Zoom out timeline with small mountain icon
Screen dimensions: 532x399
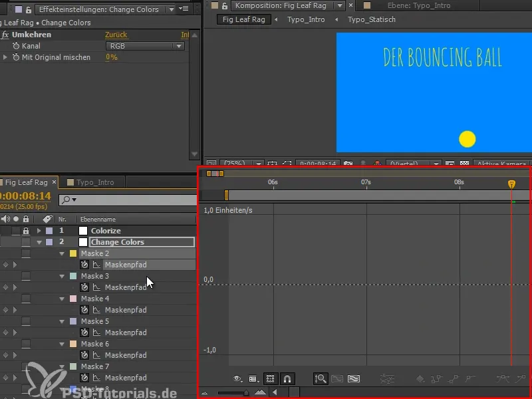(204, 393)
